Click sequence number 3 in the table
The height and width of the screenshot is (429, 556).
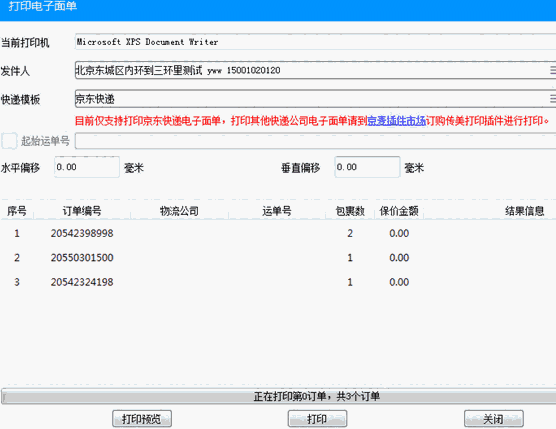point(17,282)
